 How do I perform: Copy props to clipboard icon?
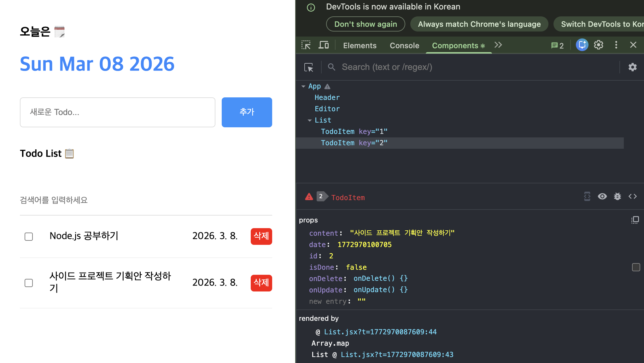(x=635, y=220)
